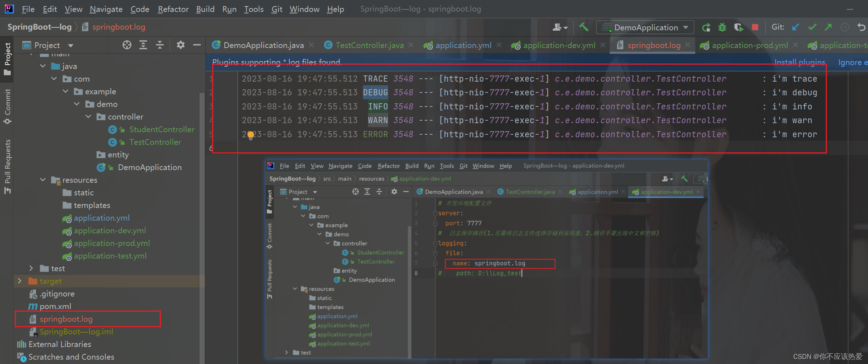Screen dimensions: 868x364
Task: Open the user account icon in toolbar
Action: 560,27
